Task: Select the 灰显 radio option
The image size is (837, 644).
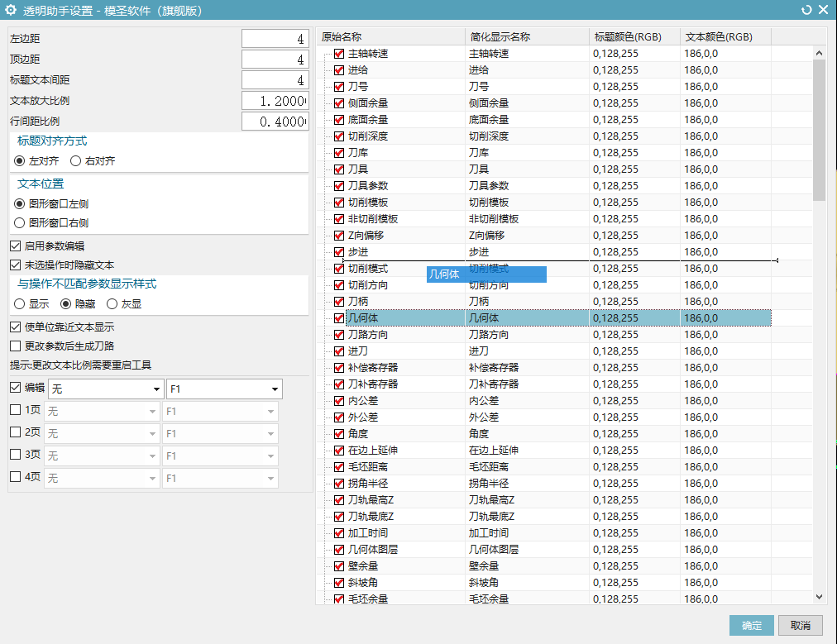Action: click(112, 304)
